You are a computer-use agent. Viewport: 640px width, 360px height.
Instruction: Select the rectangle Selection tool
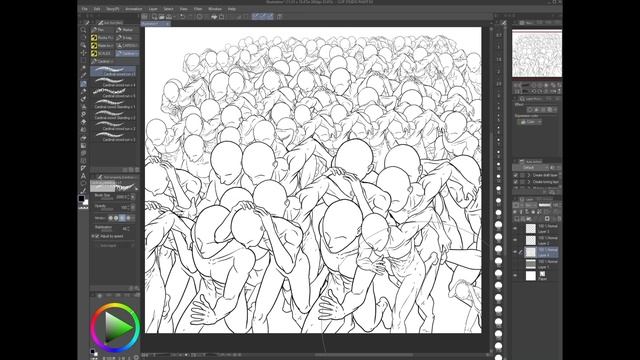[83, 61]
